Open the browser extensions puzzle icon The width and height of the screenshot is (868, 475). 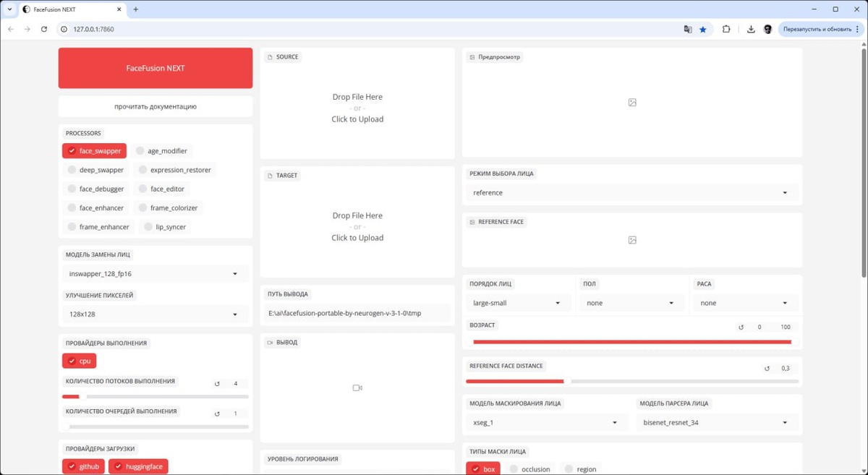pyautogui.click(x=726, y=29)
